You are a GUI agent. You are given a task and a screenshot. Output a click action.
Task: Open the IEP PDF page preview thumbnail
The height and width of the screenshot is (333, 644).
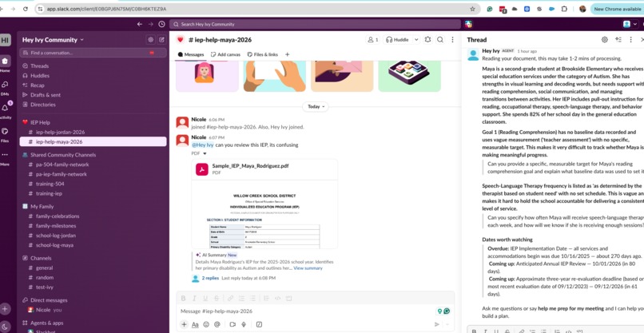[x=264, y=214]
